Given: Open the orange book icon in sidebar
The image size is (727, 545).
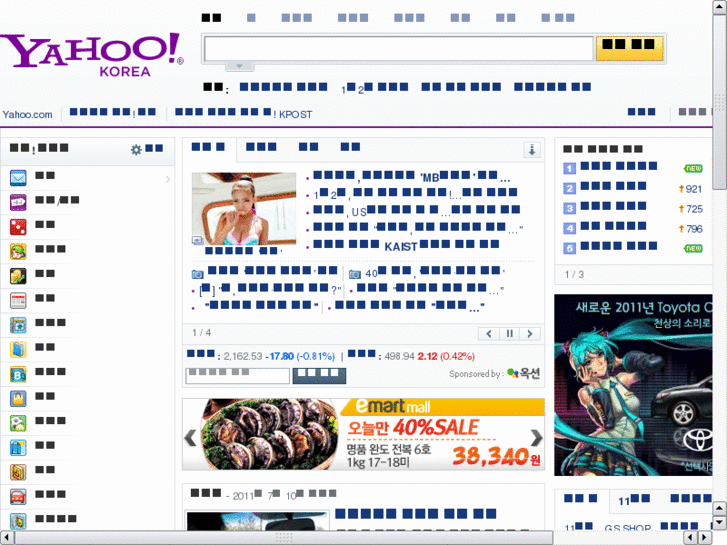Looking at the screenshot, I should (x=18, y=472).
